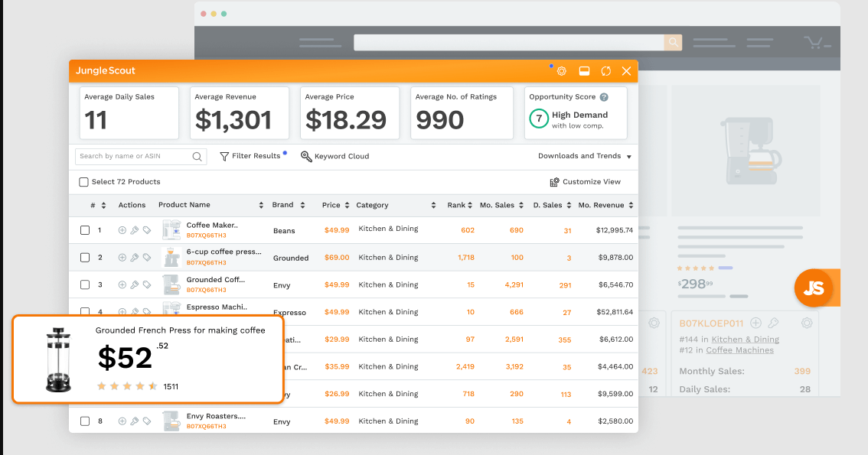Click the tag icon for row 2
The height and width of the screenshot is (455, 868).
[x=147, y=257]
